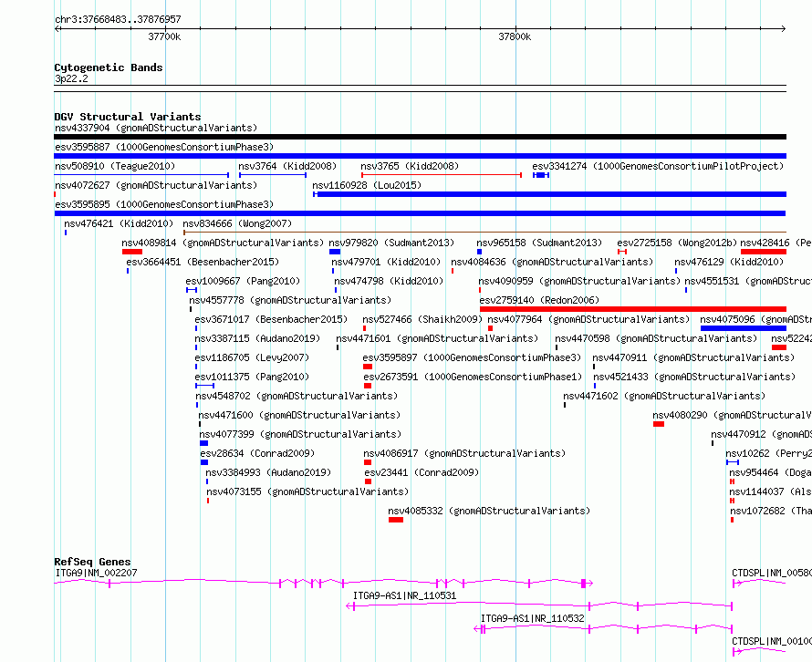This screenshot has height=662, width=812.
Task: Open esv1186705 (Levy2007) label
Action: tap(252, 357)
